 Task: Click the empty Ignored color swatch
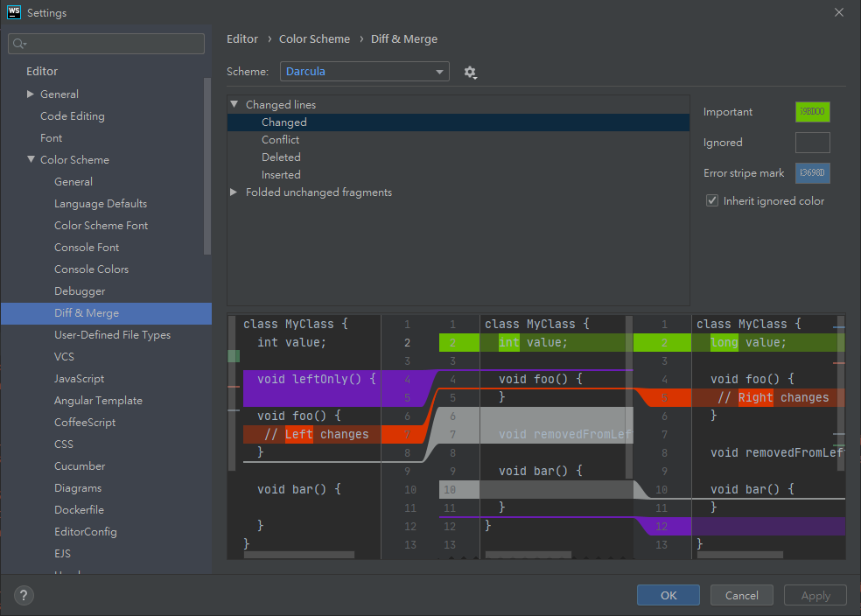(812, 143)
